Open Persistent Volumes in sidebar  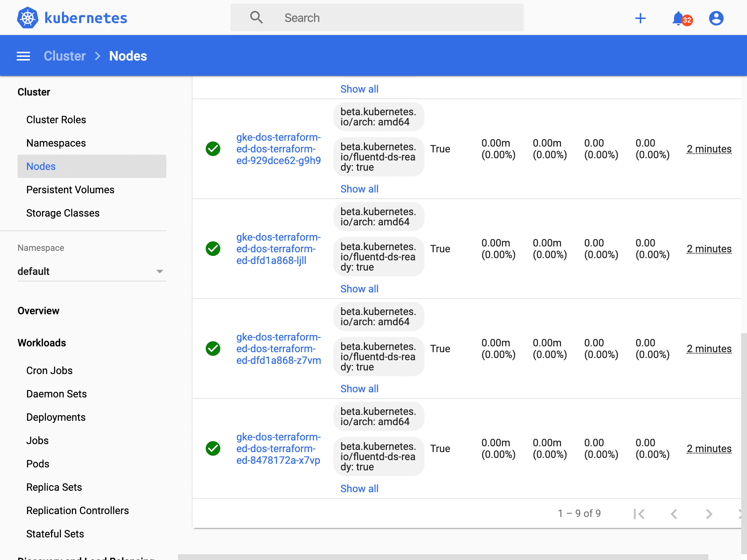(70, 190)
